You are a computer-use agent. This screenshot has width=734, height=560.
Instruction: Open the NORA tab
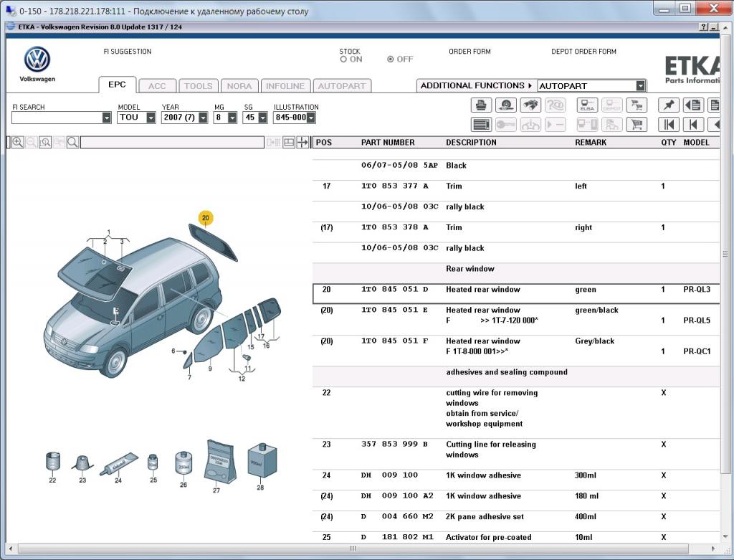click(239, 86)
